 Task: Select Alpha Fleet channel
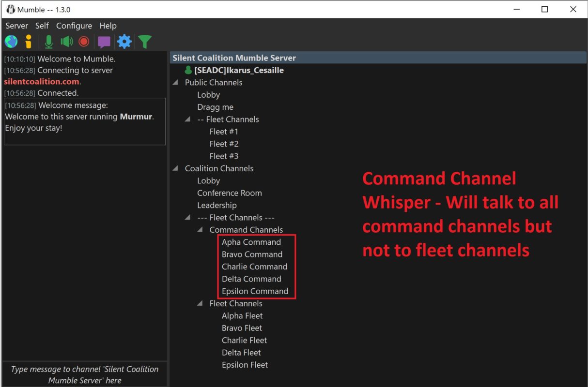point(242,316)
